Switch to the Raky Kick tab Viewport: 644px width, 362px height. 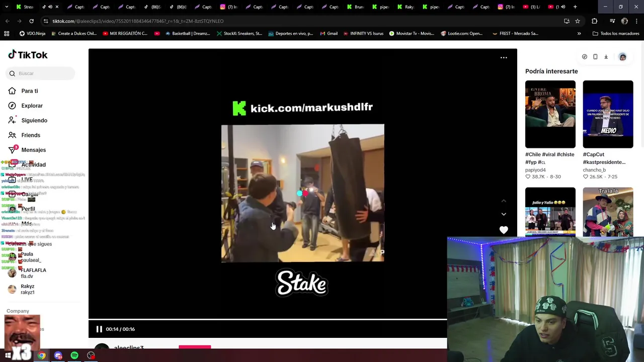coord(406,7)
